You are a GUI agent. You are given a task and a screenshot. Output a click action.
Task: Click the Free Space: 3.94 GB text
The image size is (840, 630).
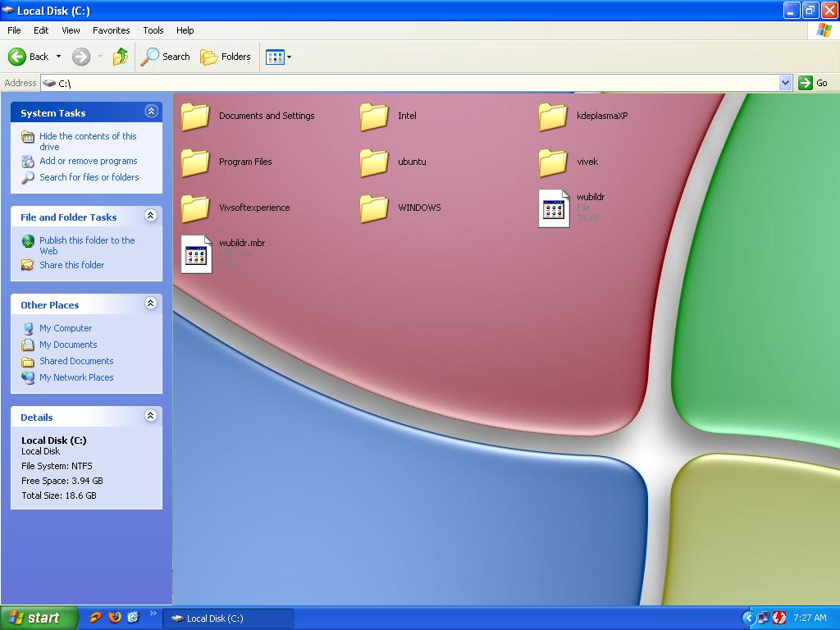(x=62, y=481)
